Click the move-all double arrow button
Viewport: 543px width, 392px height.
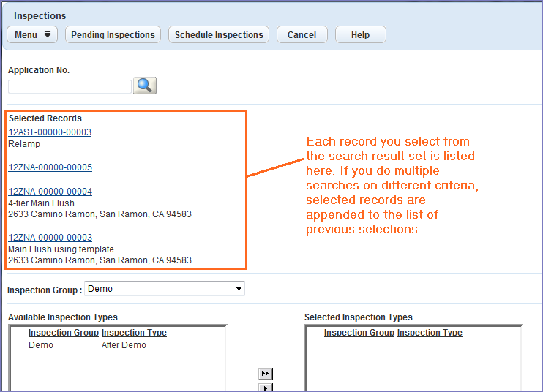point(266,374)
